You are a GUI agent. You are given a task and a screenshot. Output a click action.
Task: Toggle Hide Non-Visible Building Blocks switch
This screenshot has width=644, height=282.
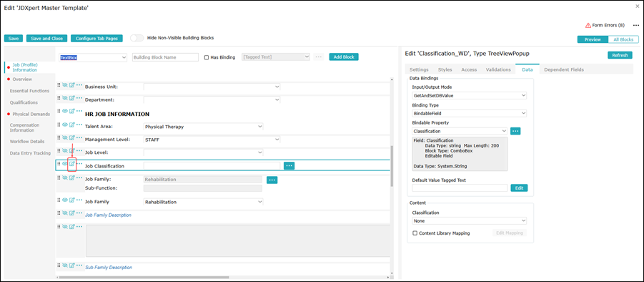(x=137, y=38)
